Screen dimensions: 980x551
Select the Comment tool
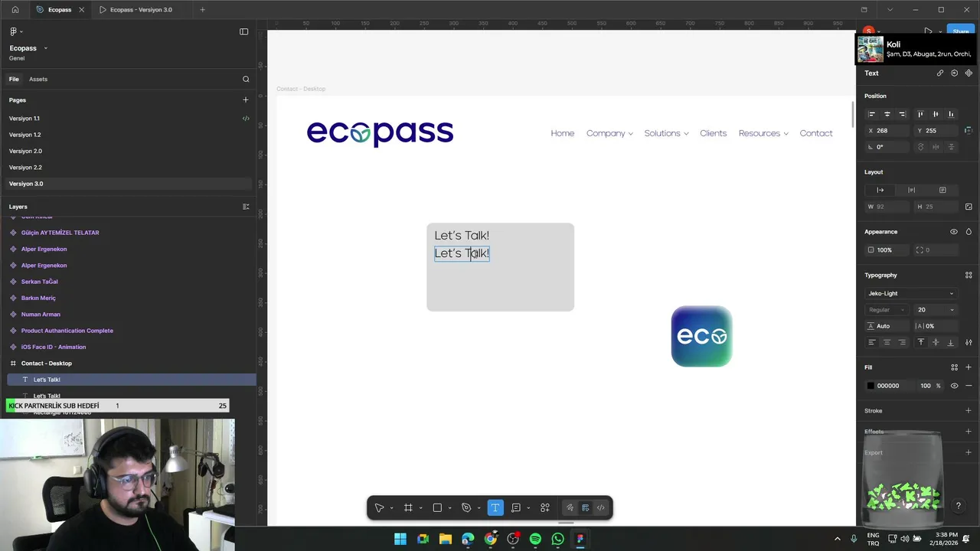pyautogui.click(x=516, y=507)
